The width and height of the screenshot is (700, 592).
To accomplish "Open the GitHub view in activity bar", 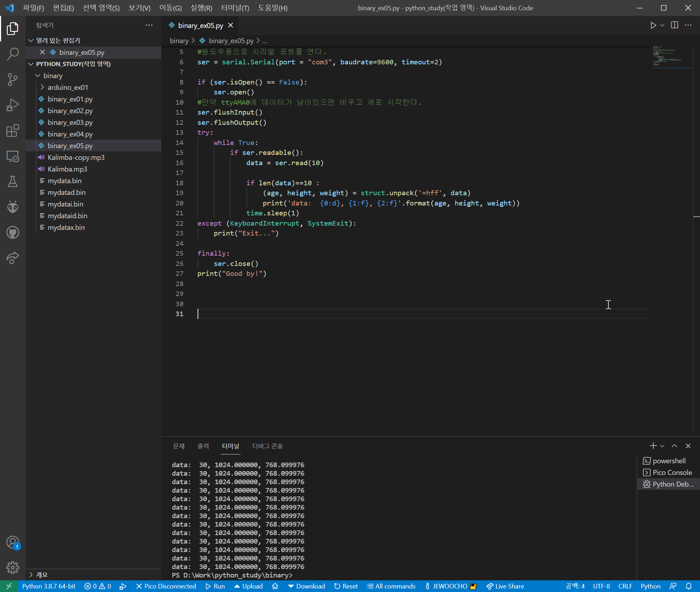I will [x=13, y=232].
